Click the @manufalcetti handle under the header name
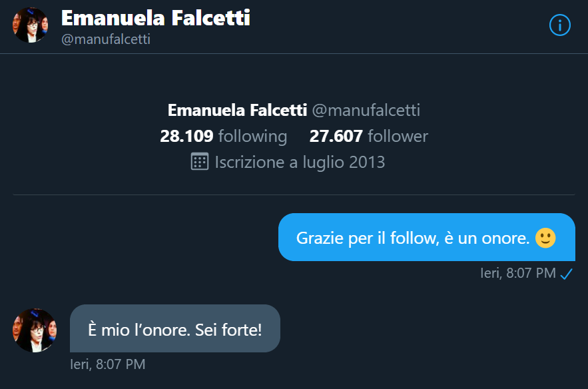Image resolution: width=588 pixels, height=389 pixels. (x=106, y=39)
